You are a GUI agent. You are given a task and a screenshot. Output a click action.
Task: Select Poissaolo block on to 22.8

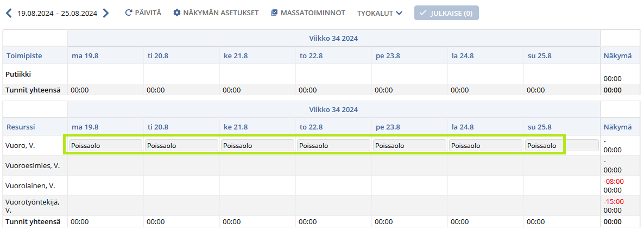333,145
